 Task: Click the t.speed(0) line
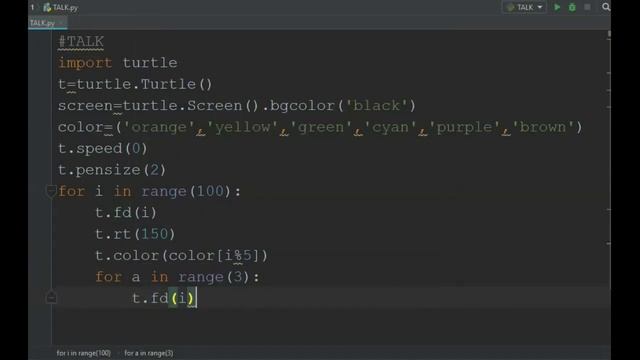pos(102,149)
